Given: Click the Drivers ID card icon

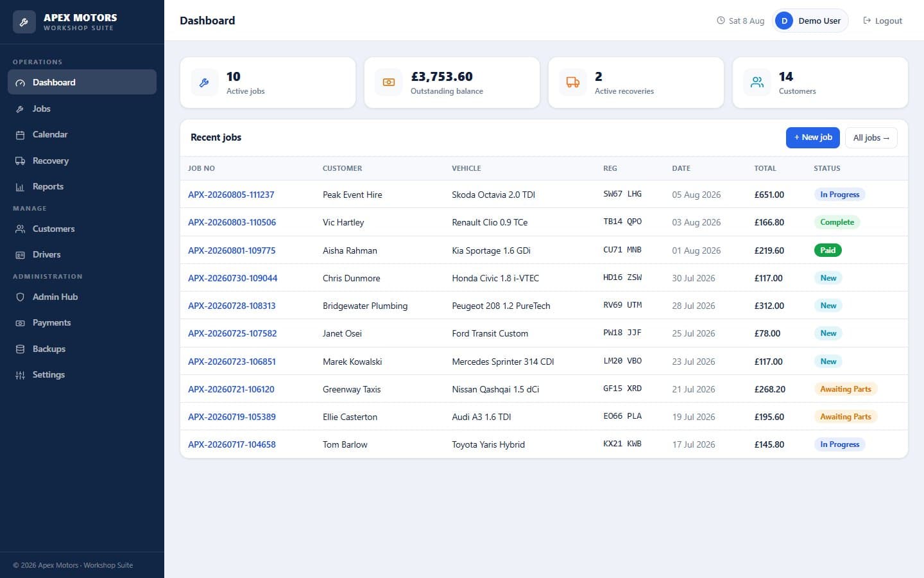Looking at the screenshot, I should click(20, 255).
